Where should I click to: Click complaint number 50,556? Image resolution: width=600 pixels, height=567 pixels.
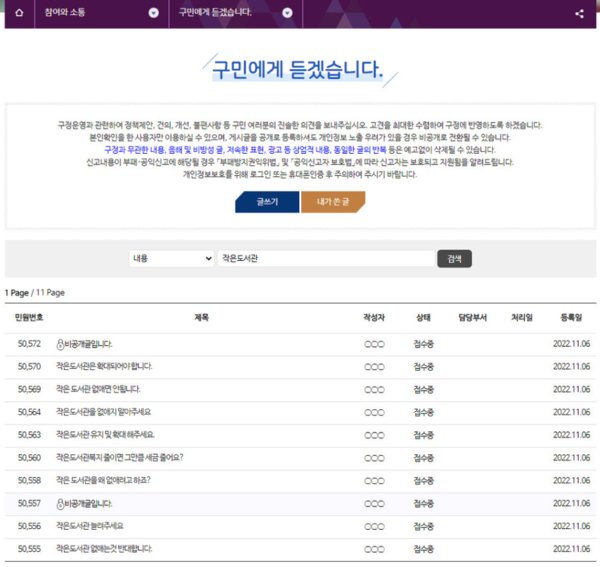pyautogui.click(x=29, y=526)
